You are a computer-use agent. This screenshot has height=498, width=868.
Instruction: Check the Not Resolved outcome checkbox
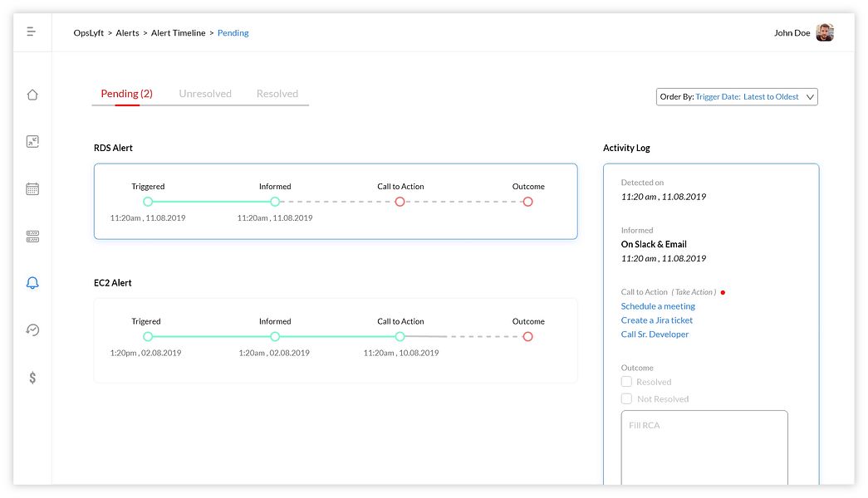point(627,399)
